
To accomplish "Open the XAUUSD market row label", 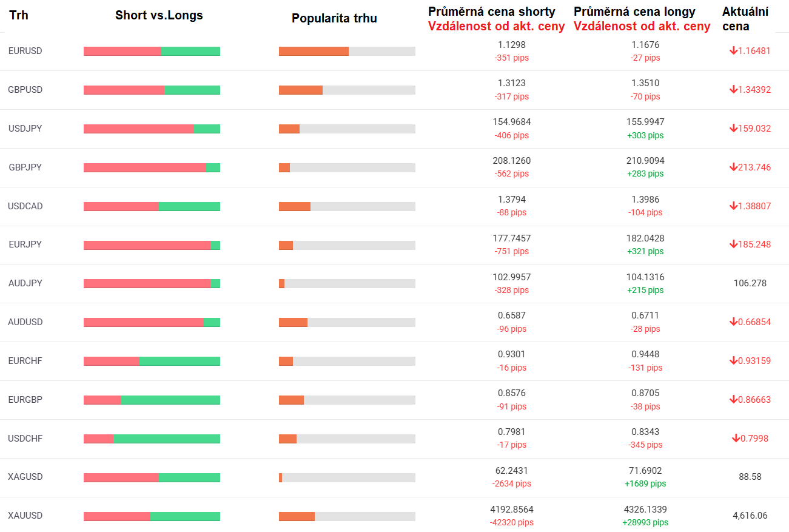I will [25, 516].
